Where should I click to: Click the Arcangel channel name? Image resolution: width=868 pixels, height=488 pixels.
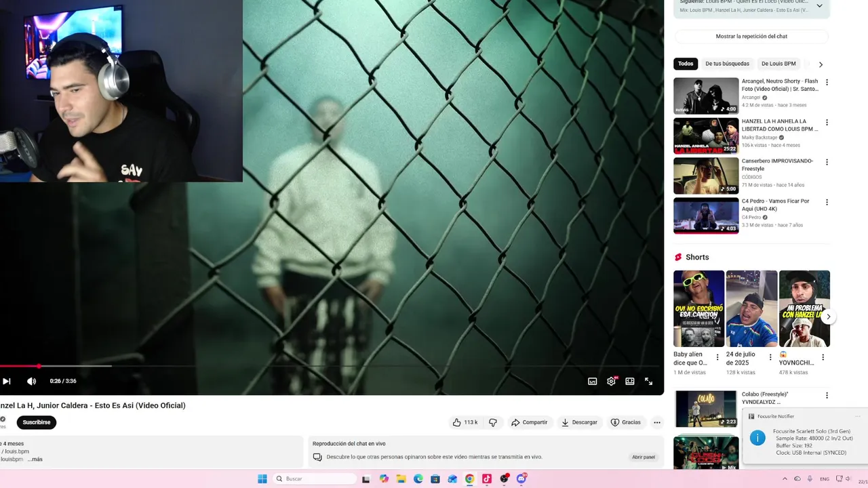click(751, 98)
